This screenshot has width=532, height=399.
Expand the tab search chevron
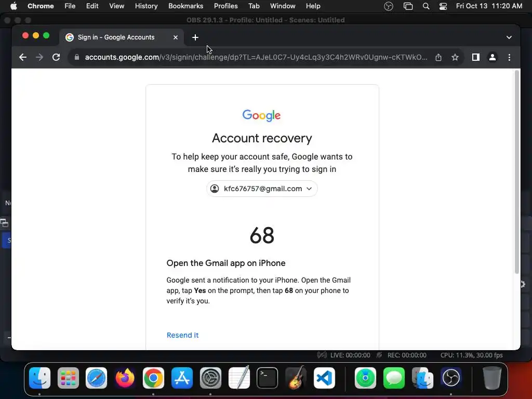click(509, 37)
